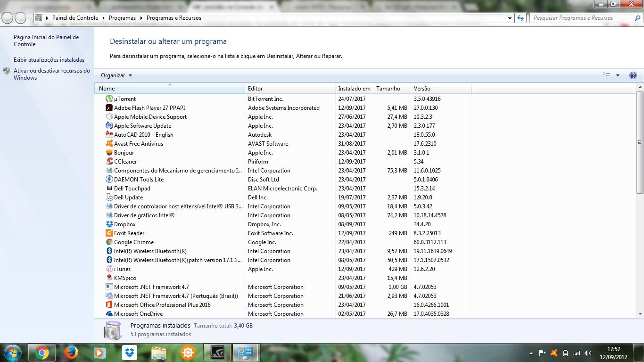
Task: Click the Piriform editor cell for CCleaner
Action: tap(258, 162)
